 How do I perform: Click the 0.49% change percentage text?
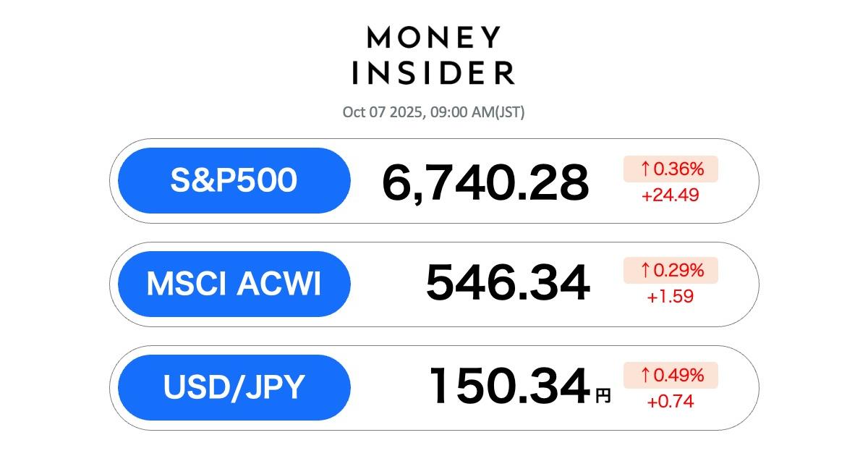click(x=678, y=375)
